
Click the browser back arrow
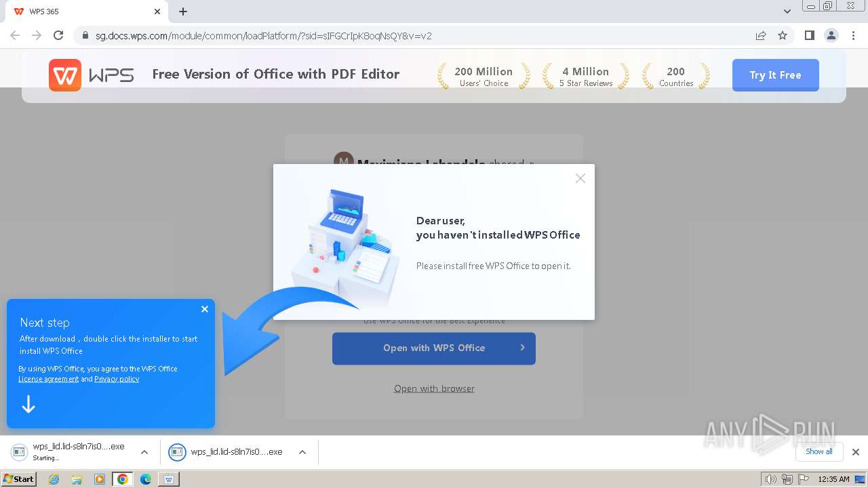(15, 35)
